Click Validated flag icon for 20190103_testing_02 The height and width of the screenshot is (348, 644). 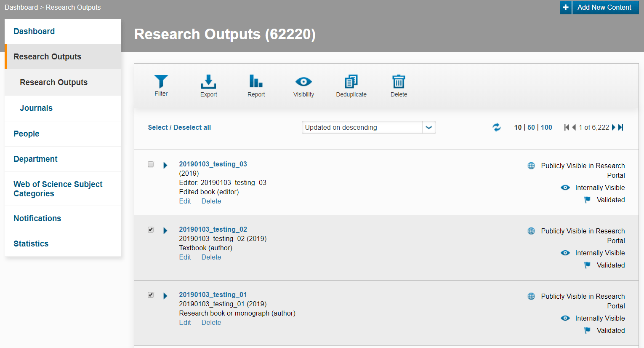tap(587, 265)
